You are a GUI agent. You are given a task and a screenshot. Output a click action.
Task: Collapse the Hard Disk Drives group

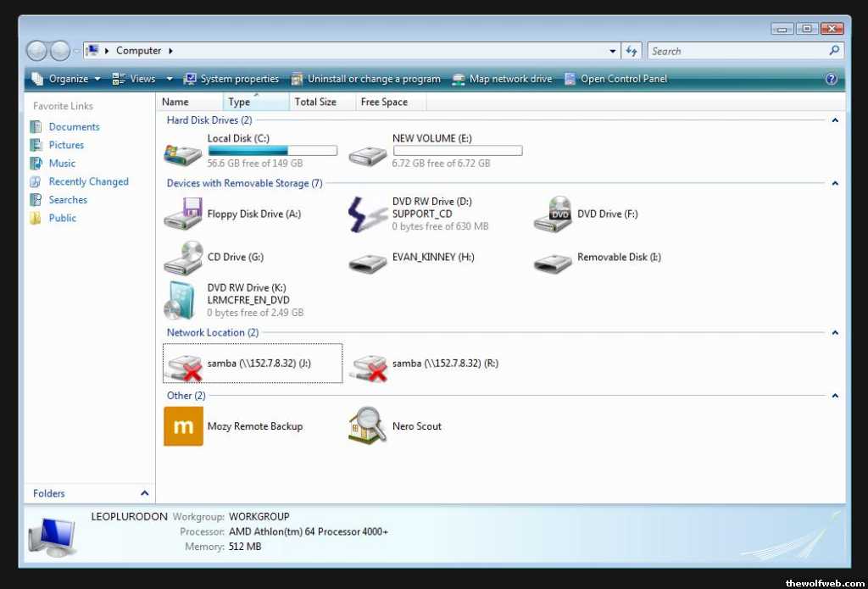tap(835, 120)
